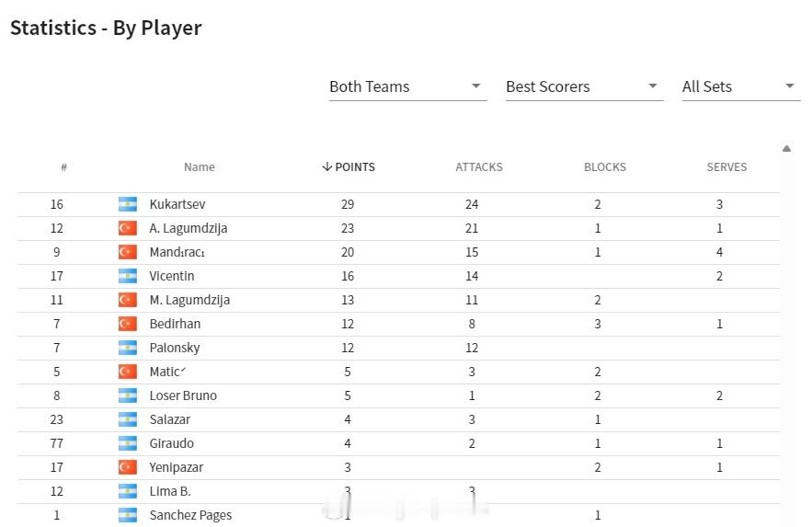Viewport: 812px width, 527px height.
Task: Click the flag icon beside Bedirhan
Action: click(x=128, y=324)
